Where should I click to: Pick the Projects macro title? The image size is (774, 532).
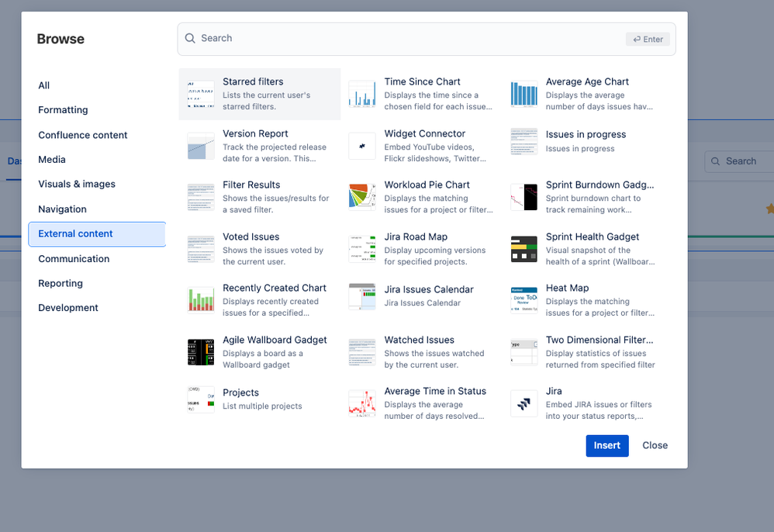click(x=240, y=393)
